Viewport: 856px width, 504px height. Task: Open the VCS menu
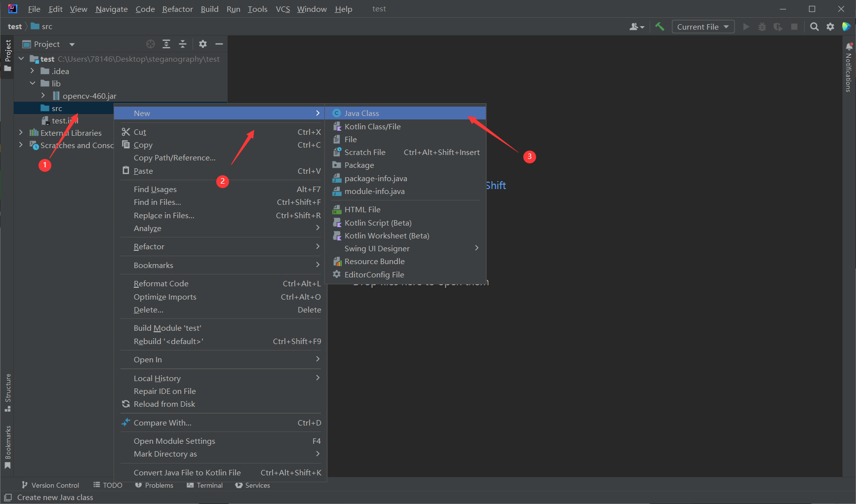[x=283, y=9]
